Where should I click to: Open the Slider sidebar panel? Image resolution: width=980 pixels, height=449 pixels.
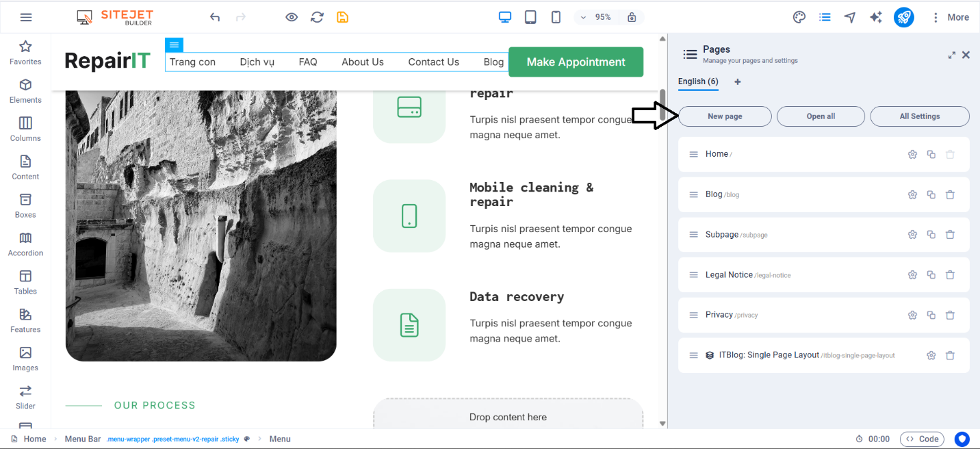click(25, 396)
